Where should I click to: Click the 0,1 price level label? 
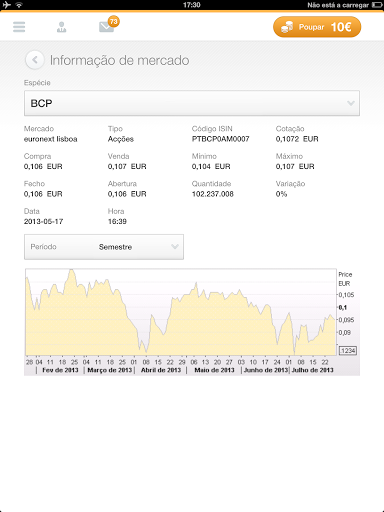click(x=343, y=307)
